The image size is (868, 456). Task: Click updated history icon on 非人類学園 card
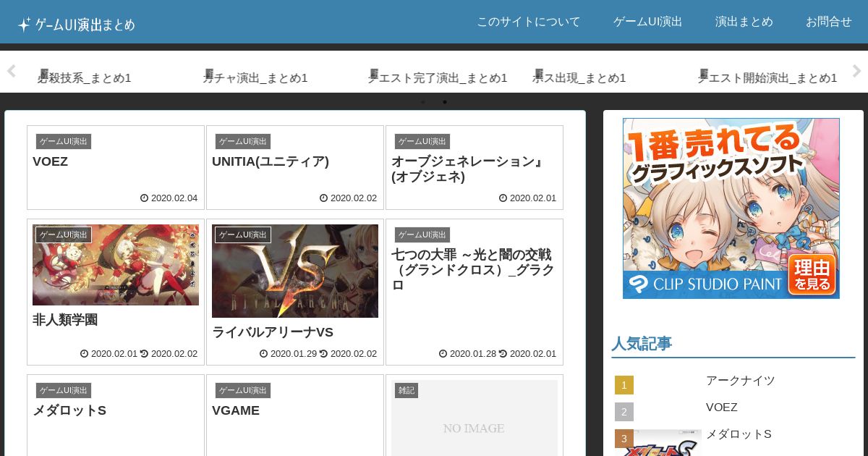click(x=144, y=353)
